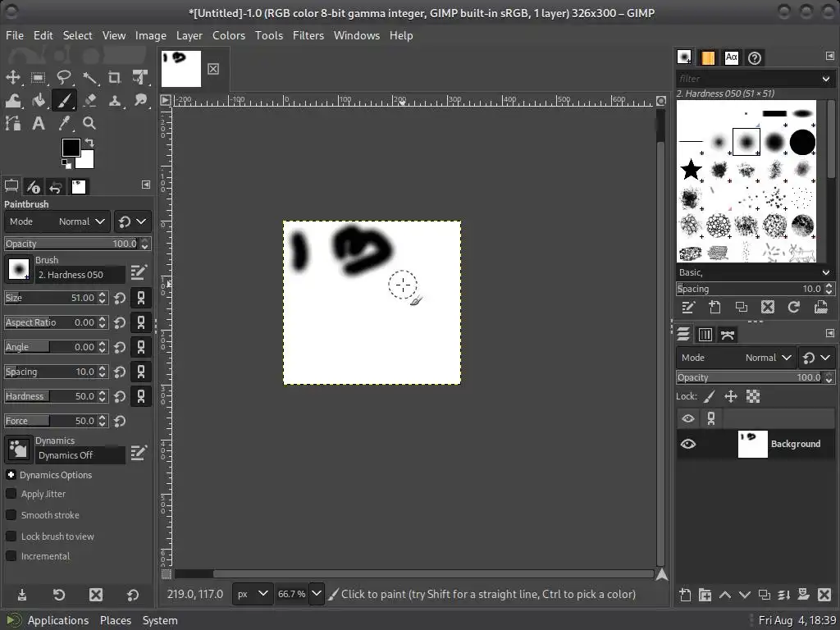Toggle Dynamics Options expander
This screenshot has width=840, height=630.
point(11,475)
